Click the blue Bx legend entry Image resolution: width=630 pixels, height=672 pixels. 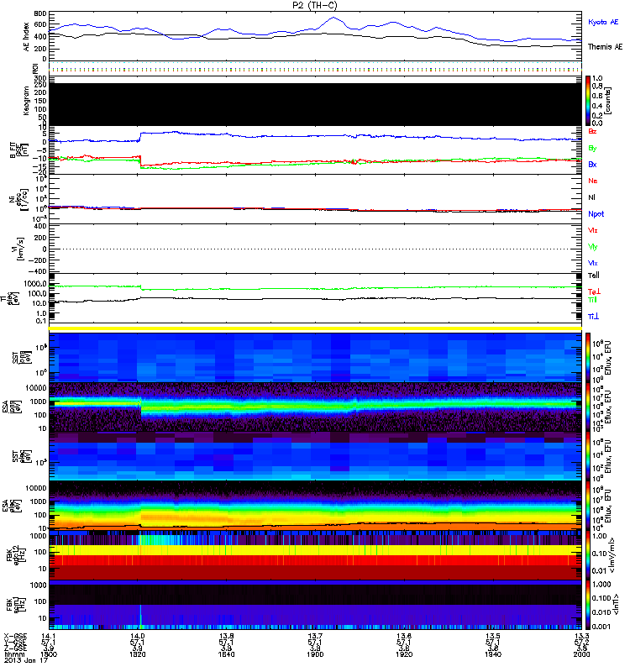[593, 165]
